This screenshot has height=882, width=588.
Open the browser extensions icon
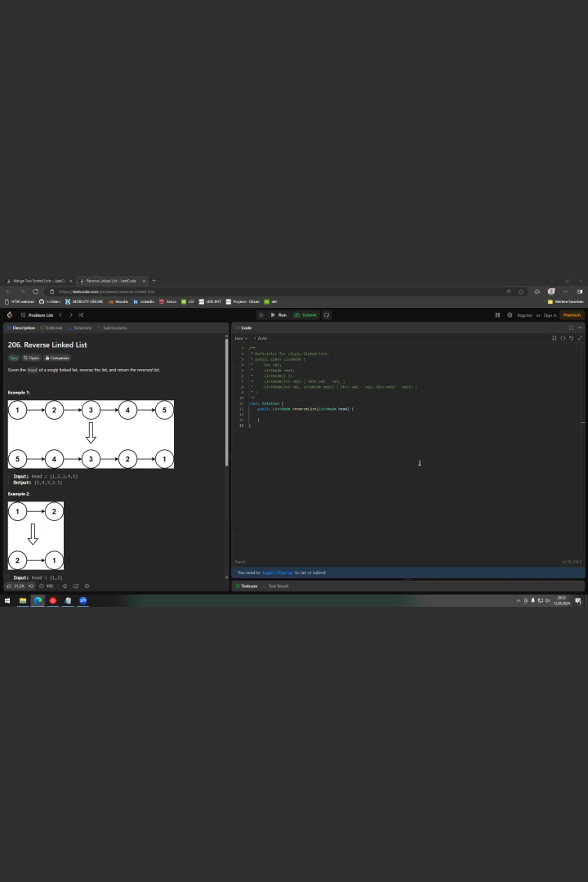[x=537, y=292]
